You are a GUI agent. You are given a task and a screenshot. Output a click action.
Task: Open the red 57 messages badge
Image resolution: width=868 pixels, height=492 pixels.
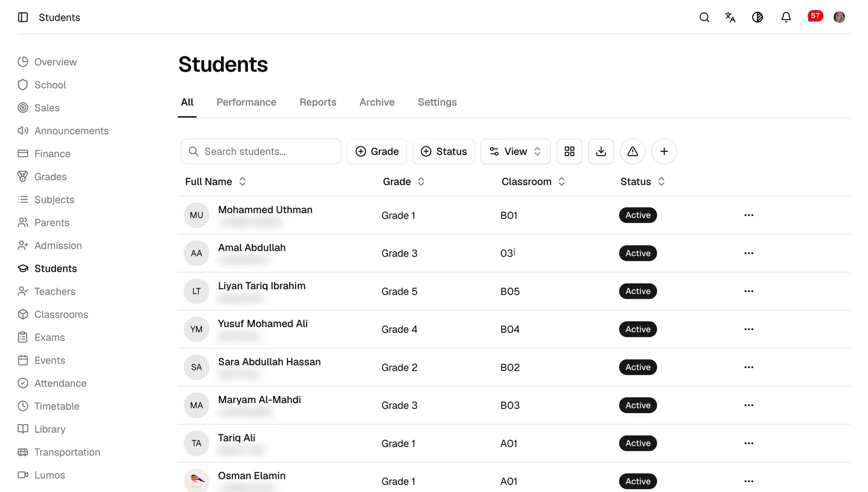815,16
